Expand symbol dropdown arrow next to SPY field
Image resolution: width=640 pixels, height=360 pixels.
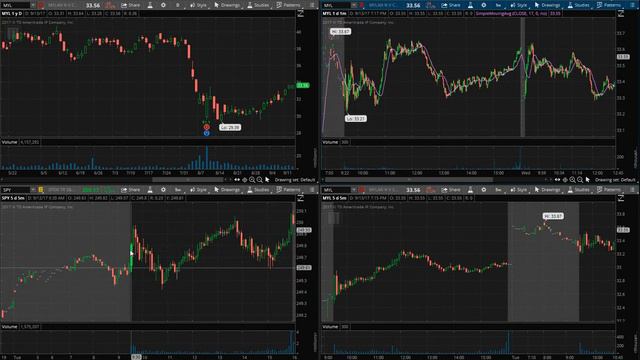pyautogui.click(x=33, y=190)
